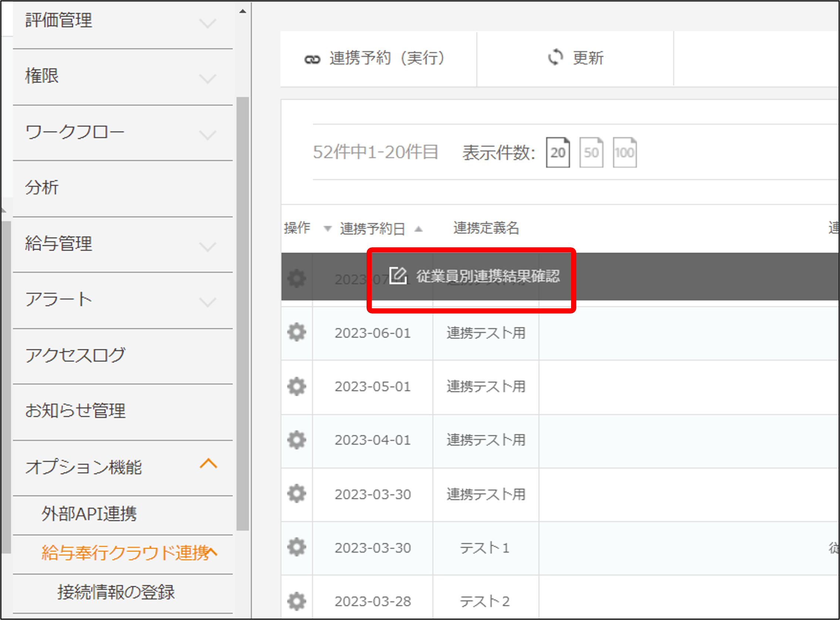The image size is (840, 620).
Task: Click the オプション機能 section label
Action: click(x=83, y=467)
